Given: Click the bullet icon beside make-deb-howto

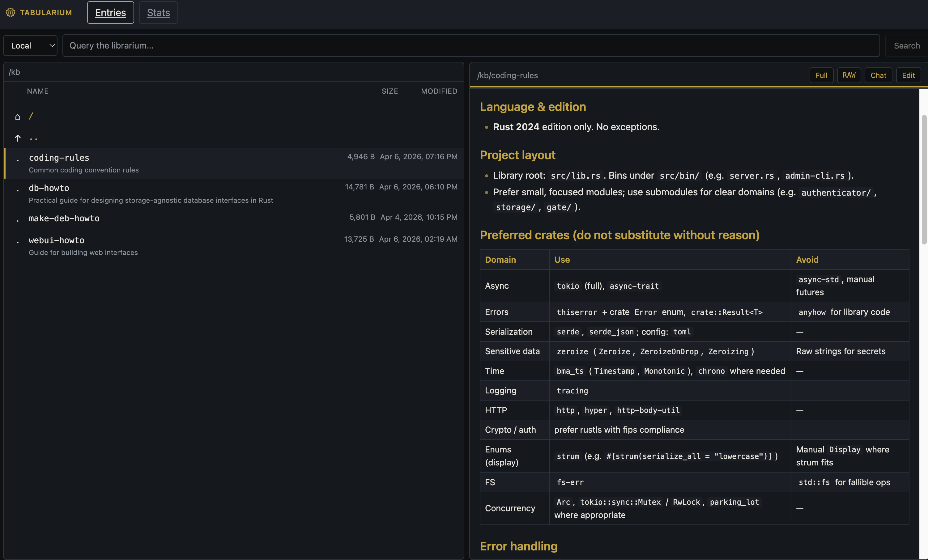Looking at the screenshot, I should (18, 221).
